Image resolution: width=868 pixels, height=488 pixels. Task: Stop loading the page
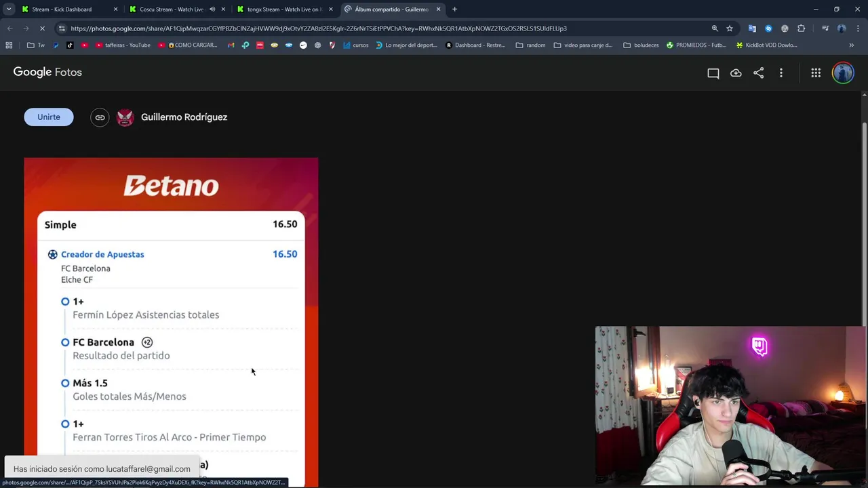pos(42,28)
